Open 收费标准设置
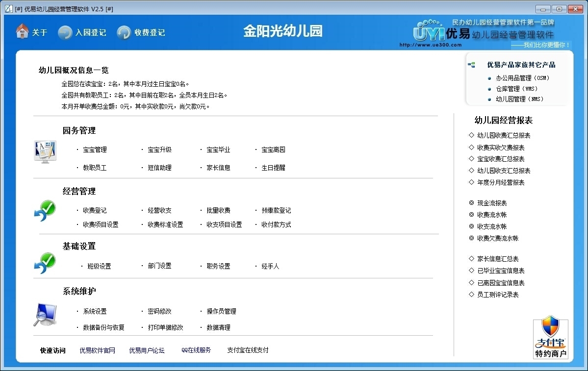Viewport: 588px width, 371px height. click(165, 224)
